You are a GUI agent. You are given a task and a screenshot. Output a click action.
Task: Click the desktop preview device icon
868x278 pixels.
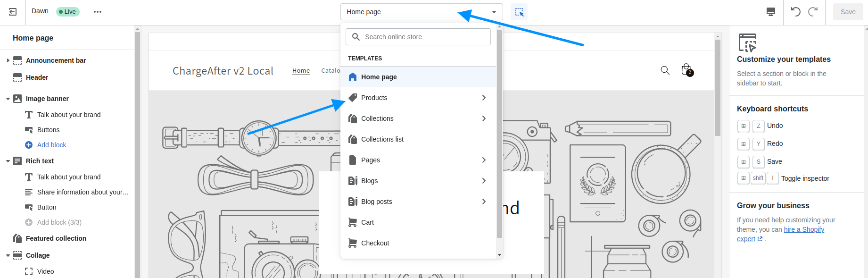[x=771, y=12]
